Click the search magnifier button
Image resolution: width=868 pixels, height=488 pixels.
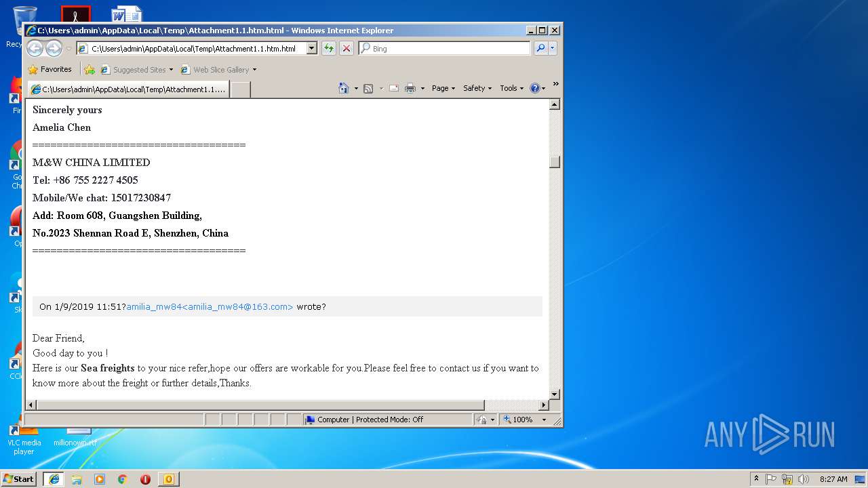coord(540,48)
